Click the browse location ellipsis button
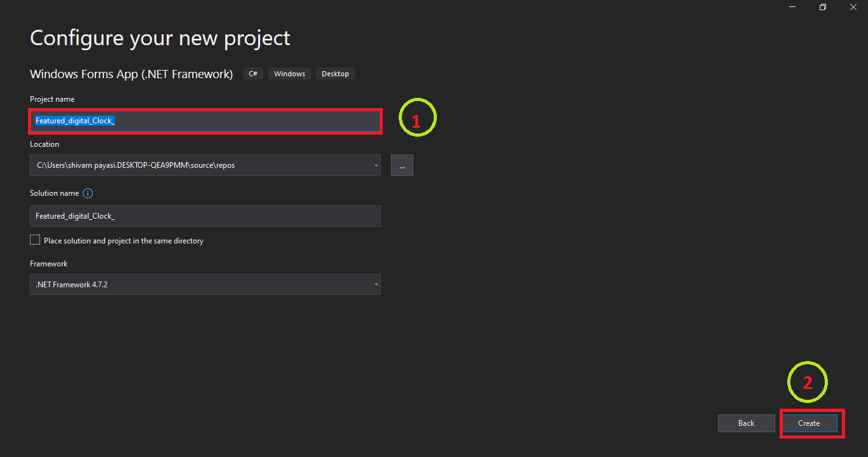The width and height of the screenshot is (868, 457). [x=402, y=165]
